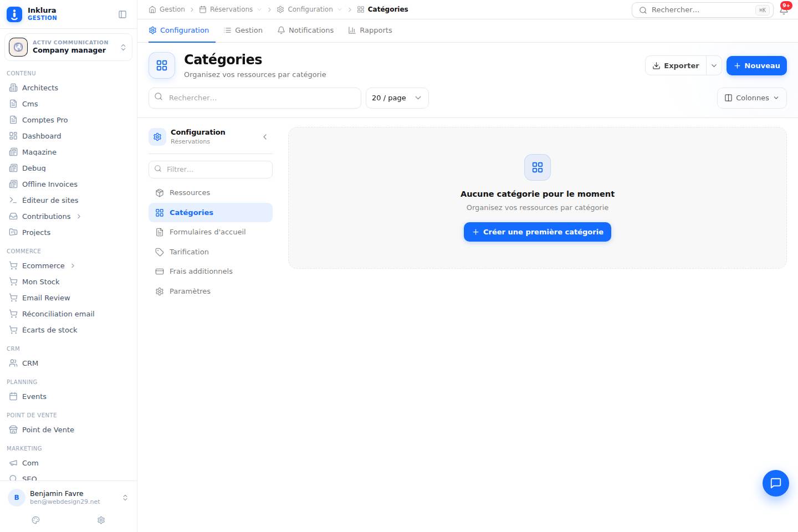
Task: Open Debug in the sidebar
Action: [69, 168]
